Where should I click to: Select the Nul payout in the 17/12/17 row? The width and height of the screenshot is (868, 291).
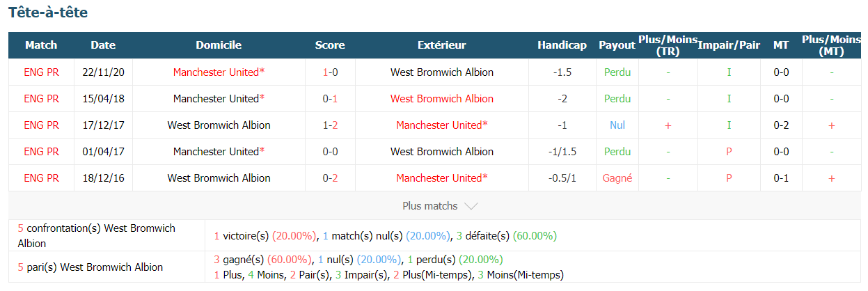coord(617,125)
